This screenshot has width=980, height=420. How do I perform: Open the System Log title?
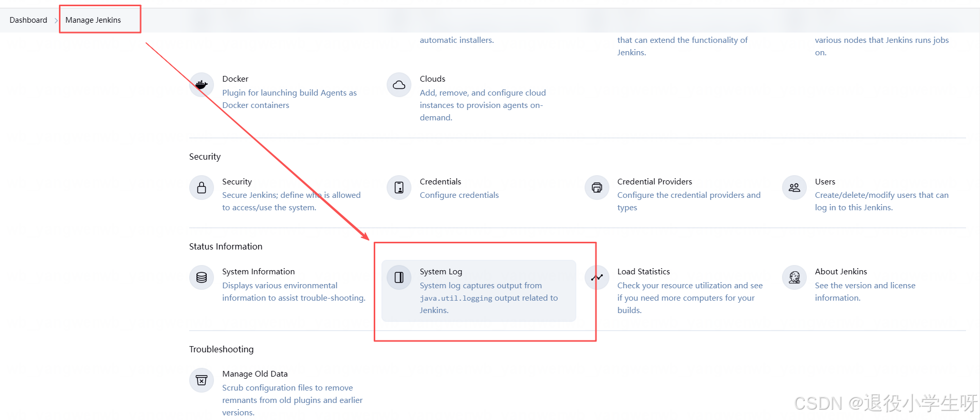click(441, 271)
